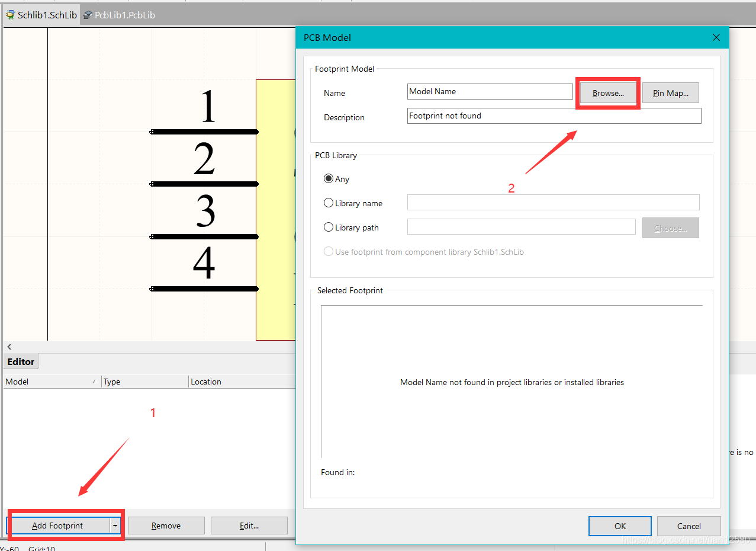756x551 pixels.
Task: Click the Remove model button
Action: point(166,526)
